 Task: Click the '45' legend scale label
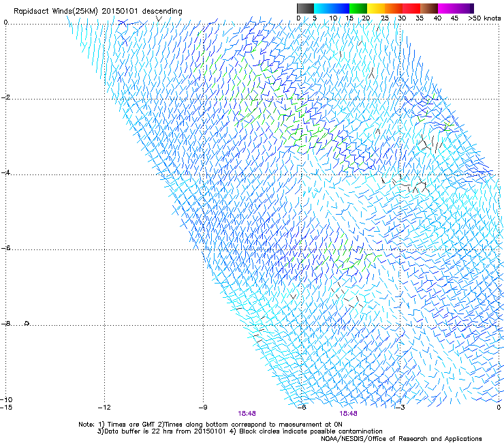click(454, 18)
